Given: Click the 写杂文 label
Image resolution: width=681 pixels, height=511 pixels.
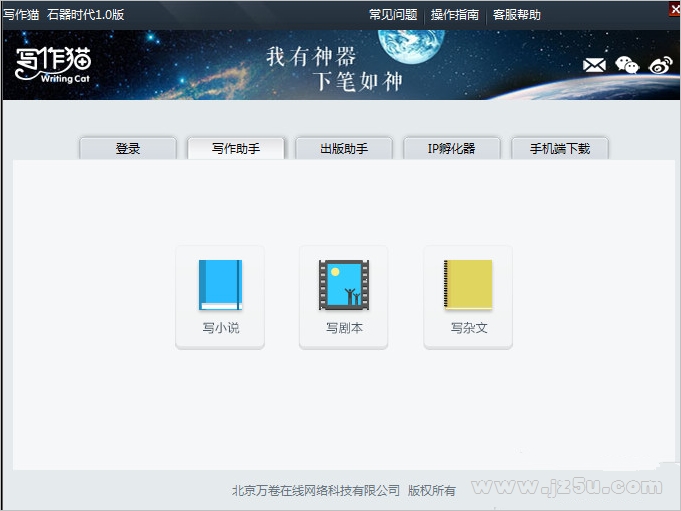Looking at the screenshot, I should pyautogui.click(x=469, y=328).
